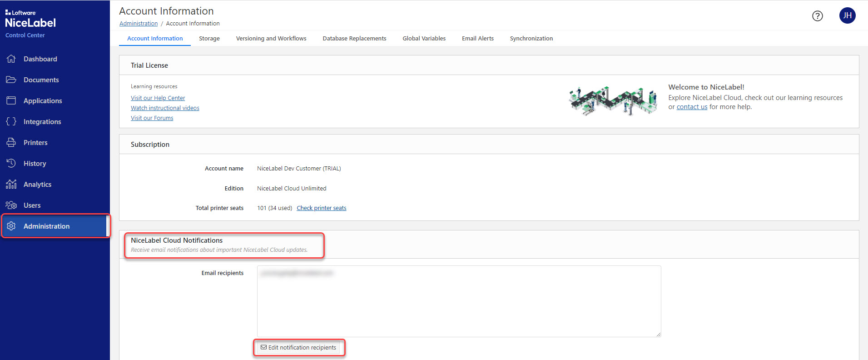The height and width of the screenshot is (360, 868).
Task: Open the Versioning and Workflows tab
Action: click(271, 39)
